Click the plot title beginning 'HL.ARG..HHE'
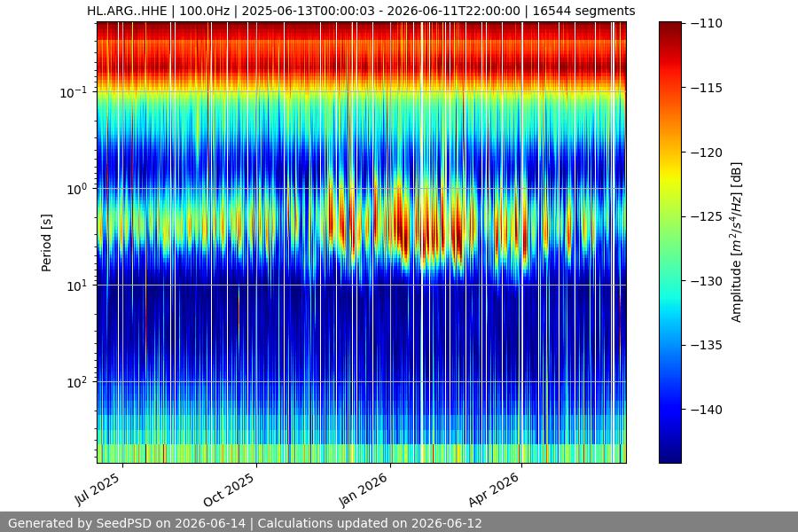Screen dimensions: 798x532 (x=361, y=11)
